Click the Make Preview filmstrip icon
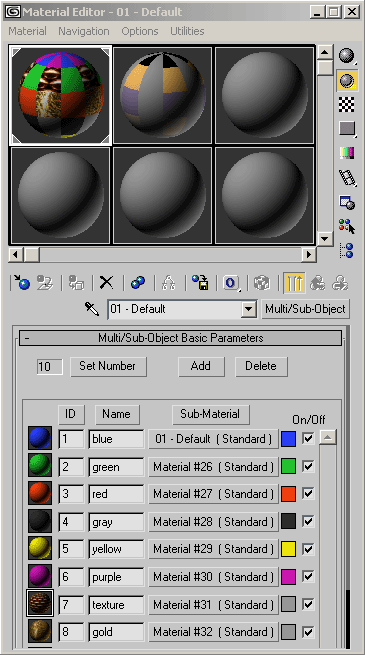This screenshot has width=365, height=655. (x=347, y=178)
